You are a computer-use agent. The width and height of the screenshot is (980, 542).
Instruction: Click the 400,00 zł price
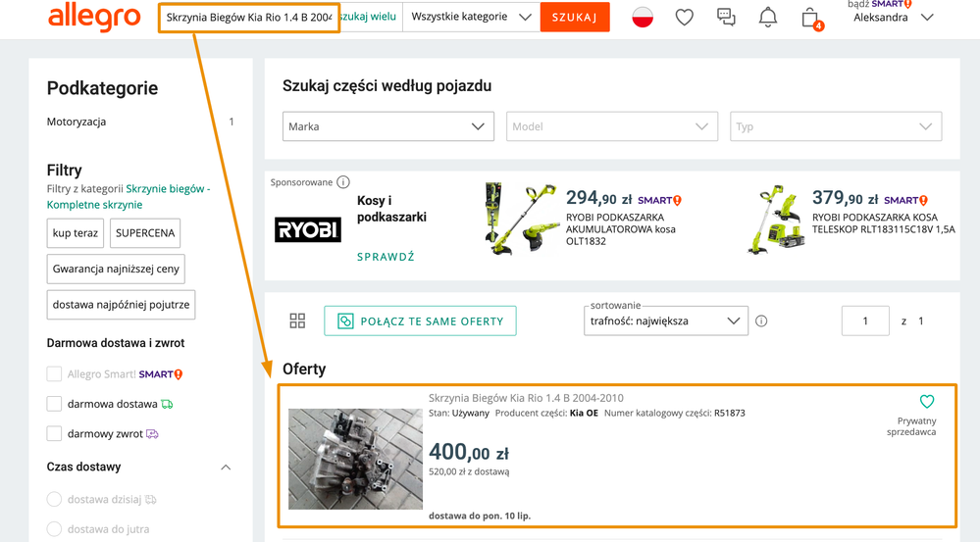469,452
